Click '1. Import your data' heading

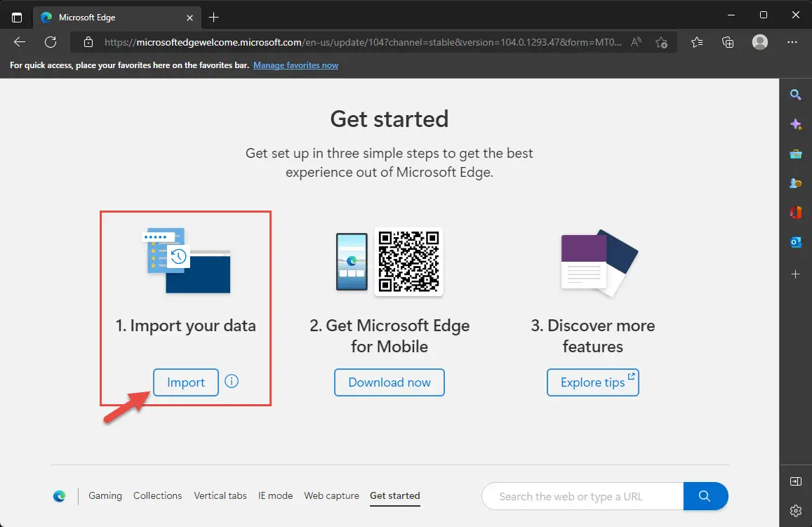tap(186, 326)
